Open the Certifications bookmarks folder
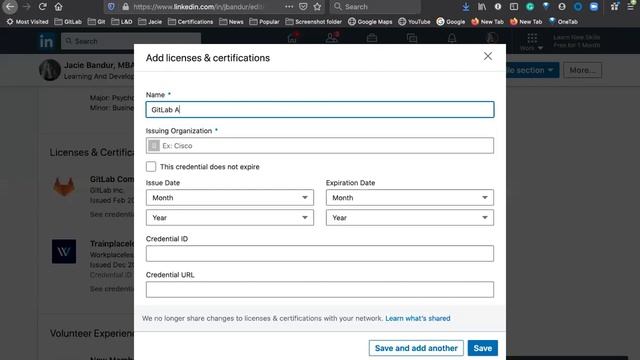 (190, 22)
